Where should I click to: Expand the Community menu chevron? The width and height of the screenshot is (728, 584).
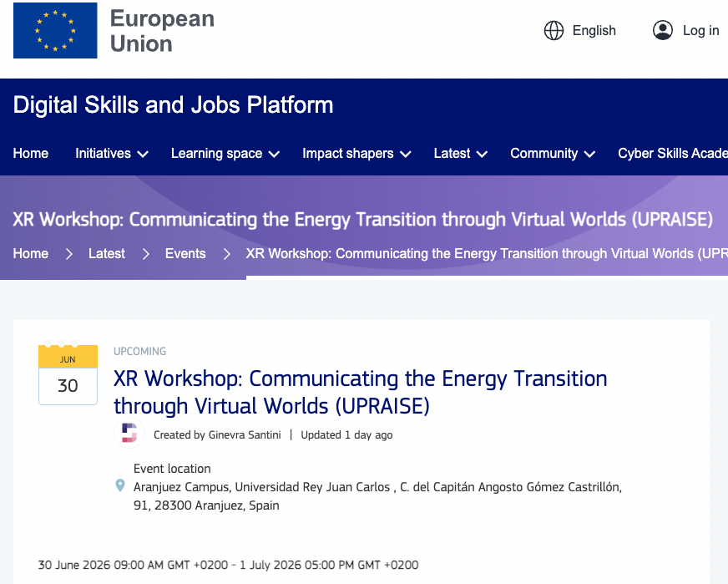coord(589,155)
